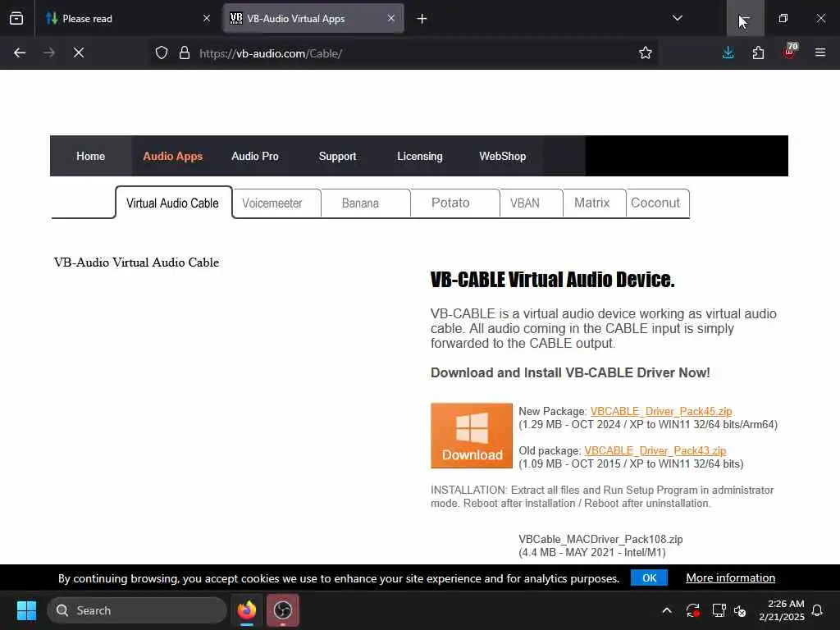Open notifications bell icon
Screen dimensions: 840x630
tap(818, 610)
